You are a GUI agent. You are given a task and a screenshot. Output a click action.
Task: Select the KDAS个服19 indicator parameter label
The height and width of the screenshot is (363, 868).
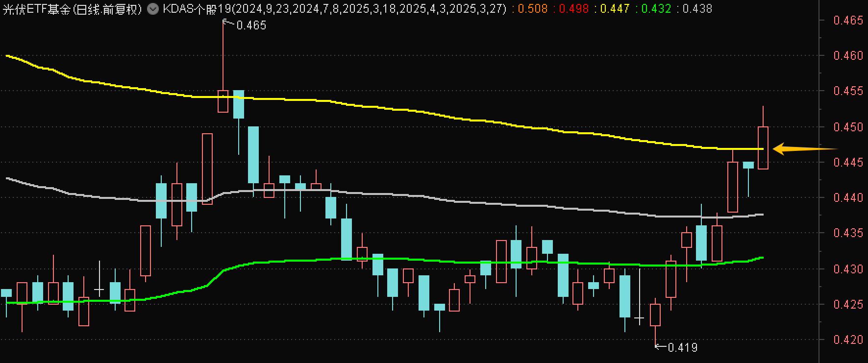[x=334, y=9]
